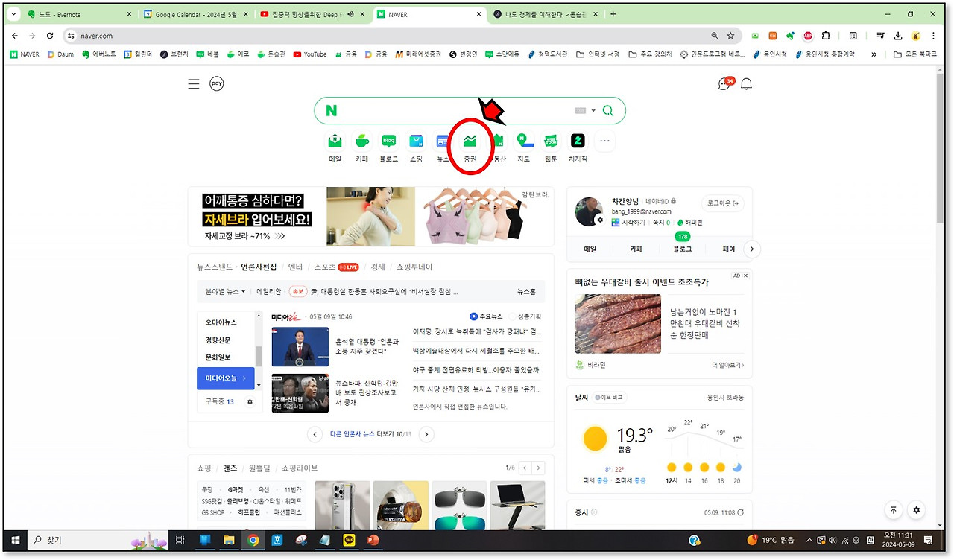Open the Windows Start menu
Viewport: 954px width, 560px height.
(x=13, y=541)
